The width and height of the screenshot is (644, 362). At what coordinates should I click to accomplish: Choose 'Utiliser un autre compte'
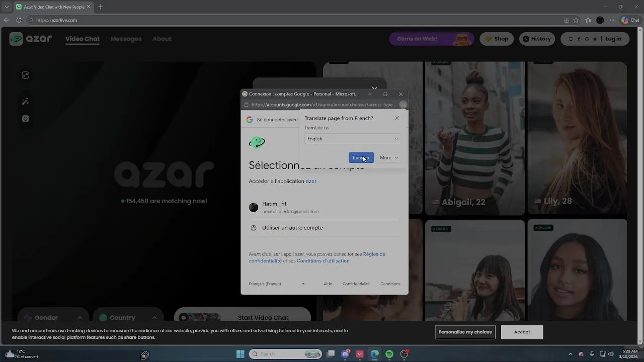[325, 228]
